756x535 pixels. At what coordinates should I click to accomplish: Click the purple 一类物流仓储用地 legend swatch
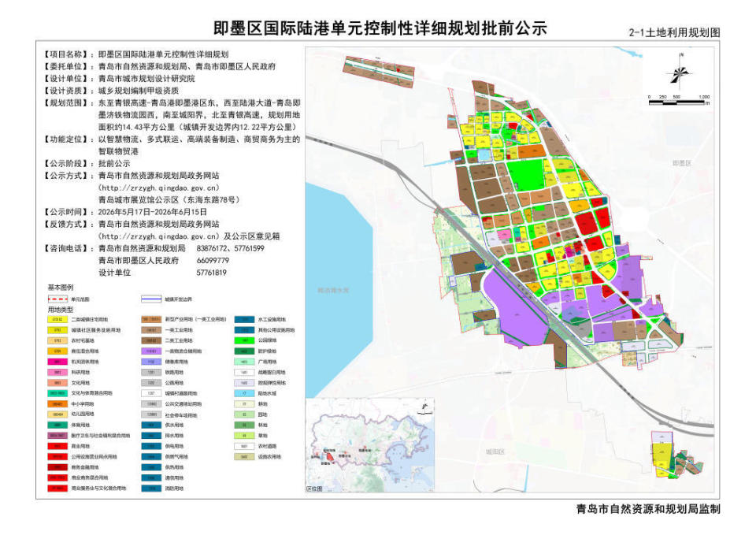click(x=151, y=351)
